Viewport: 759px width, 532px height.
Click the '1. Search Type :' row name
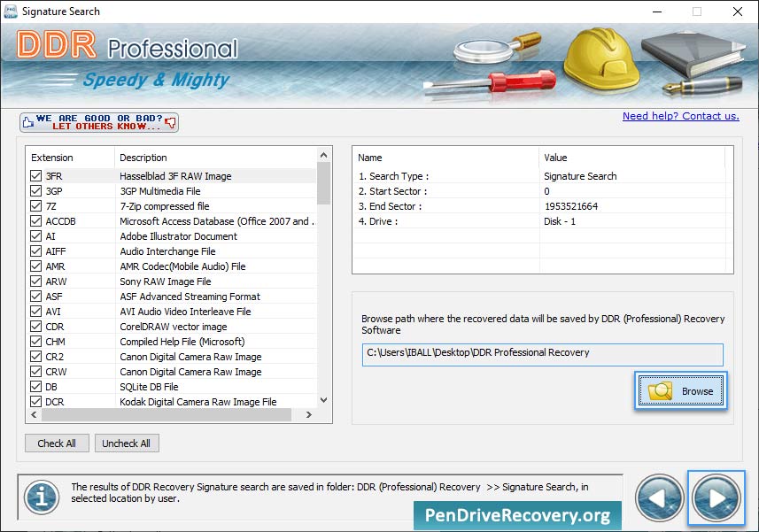pyautogui.click(x=393, y=176)
